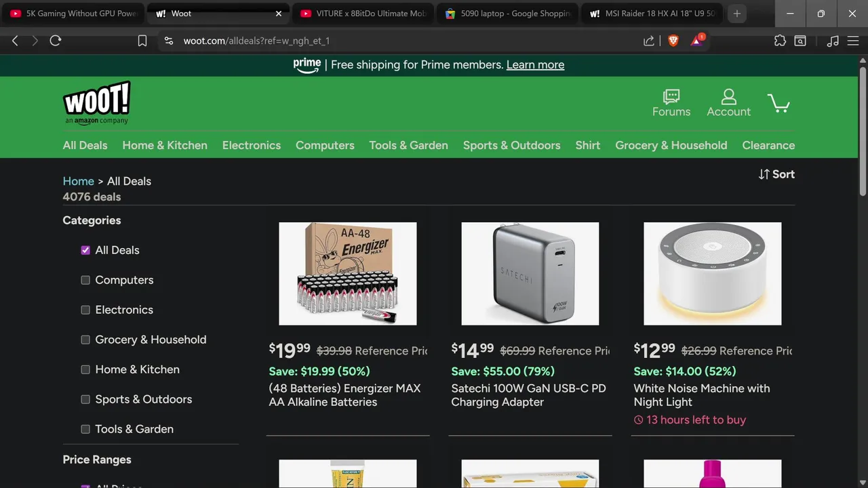Check the Computers category checkbox
Viewport: 868px width, 488px height.
click(85, 280)
